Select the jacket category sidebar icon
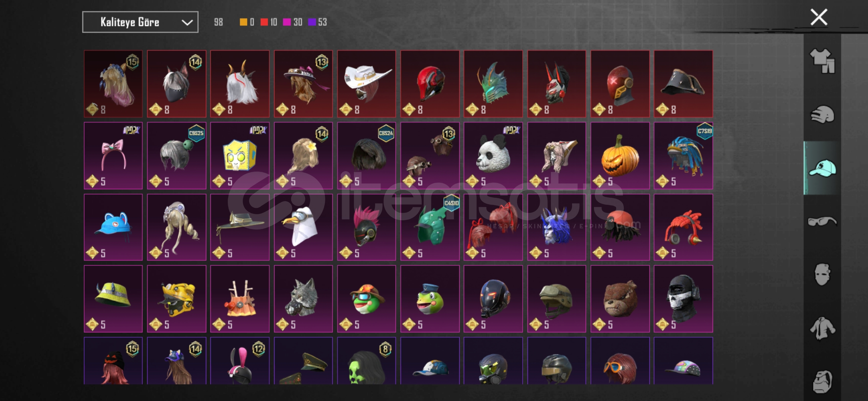The image size is (868, 401). 822,328
